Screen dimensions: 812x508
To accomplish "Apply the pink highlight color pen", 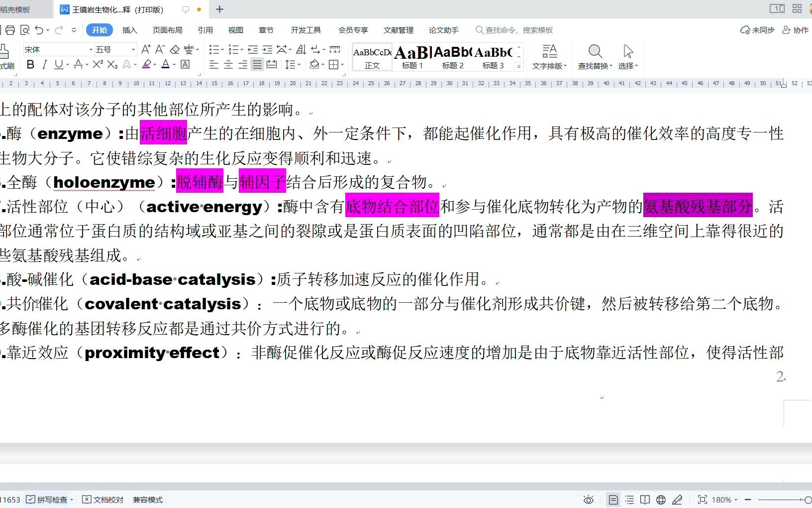I will click(146, 64).
